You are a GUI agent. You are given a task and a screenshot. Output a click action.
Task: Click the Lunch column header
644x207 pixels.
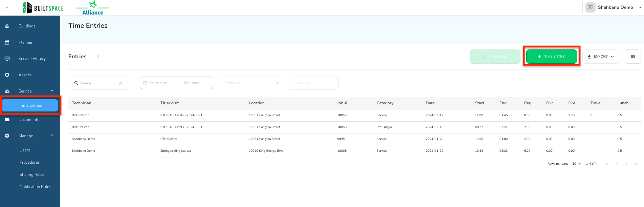click(623, 103)
